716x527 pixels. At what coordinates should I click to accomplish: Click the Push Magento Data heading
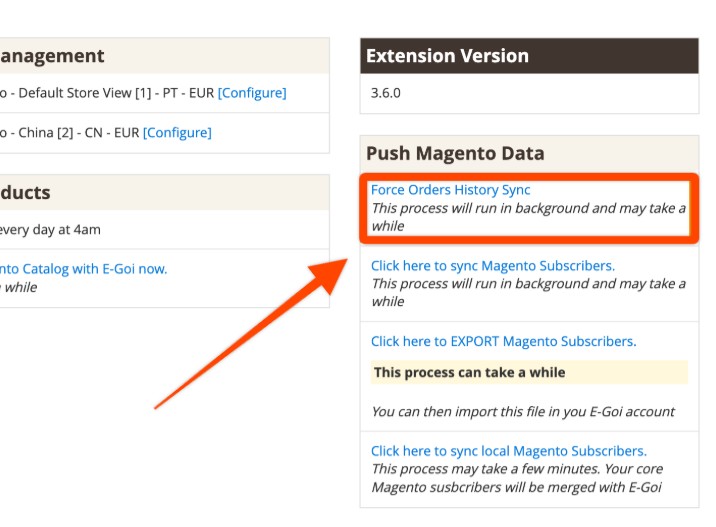455,153
